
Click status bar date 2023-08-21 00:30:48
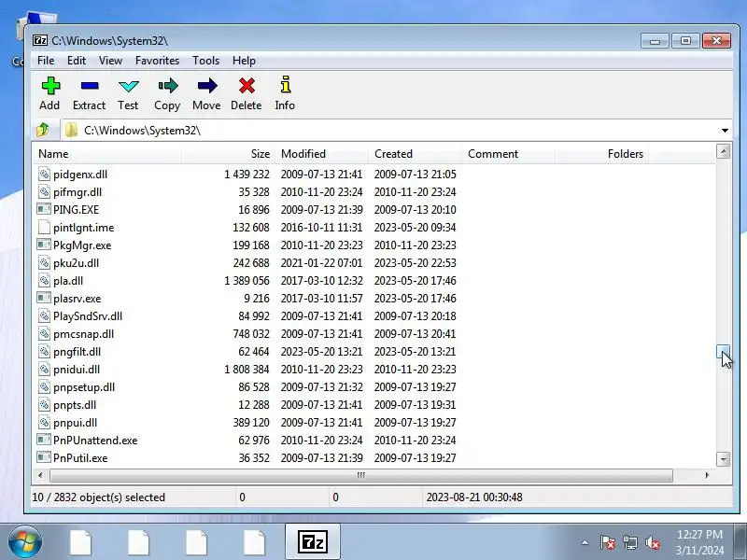pyautogui.click(x=474, y=497)
